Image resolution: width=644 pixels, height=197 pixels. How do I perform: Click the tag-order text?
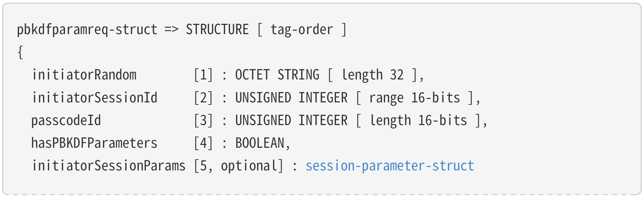point(302,30)
